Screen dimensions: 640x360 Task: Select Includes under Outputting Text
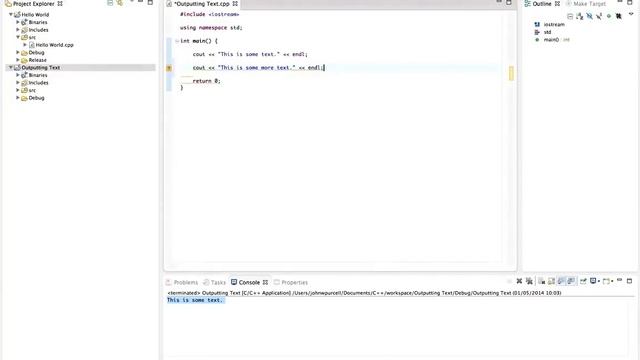pos(38,82)
